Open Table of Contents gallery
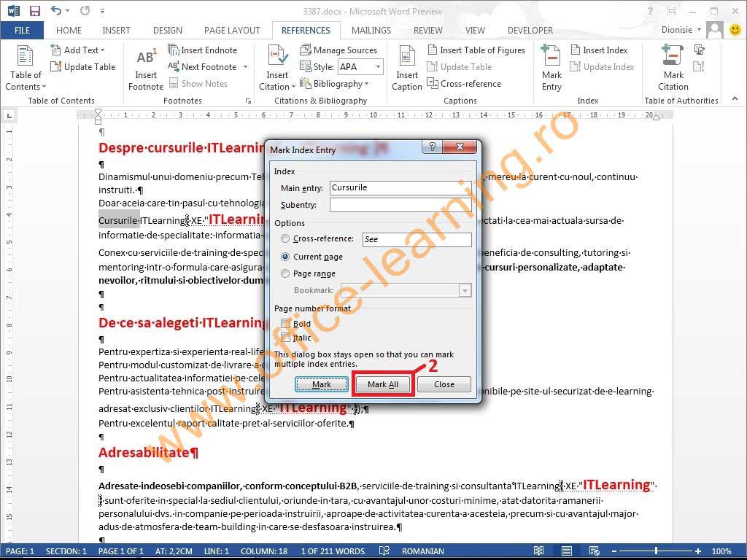This screenshot has width=747, height=560. click(x=26, y=68)
